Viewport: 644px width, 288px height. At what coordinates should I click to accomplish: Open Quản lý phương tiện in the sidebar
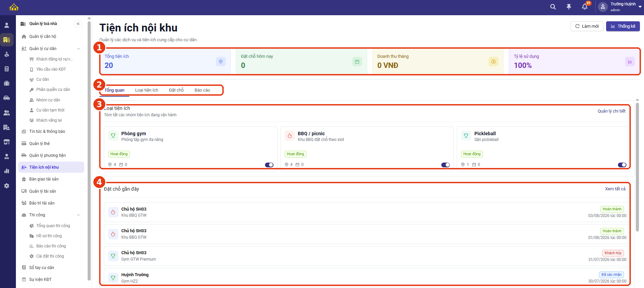51,155
